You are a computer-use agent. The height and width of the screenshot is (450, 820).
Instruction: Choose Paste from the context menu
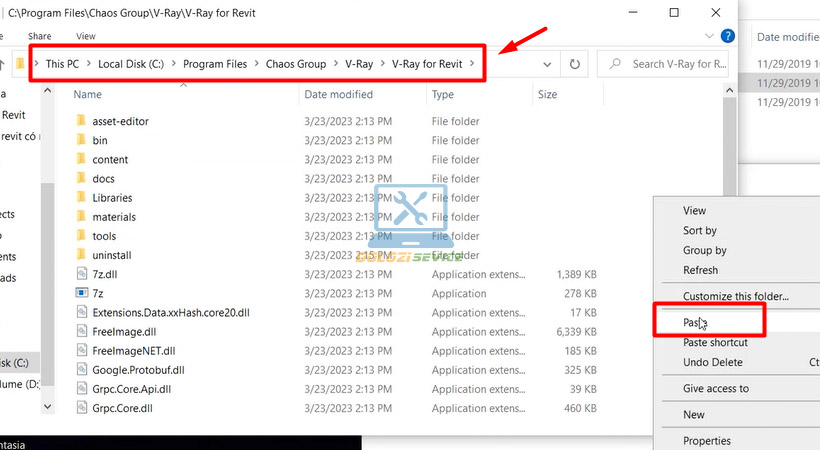click(x=695, y=323)
